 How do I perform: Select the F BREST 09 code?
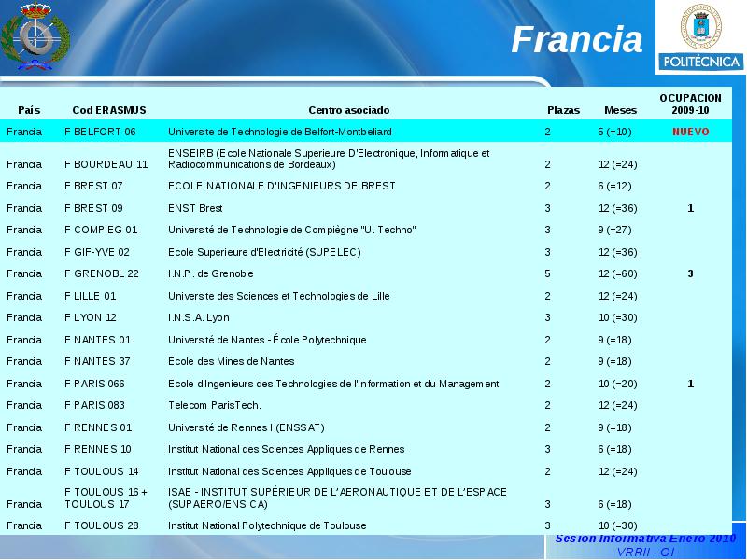(x=93, y=208)
